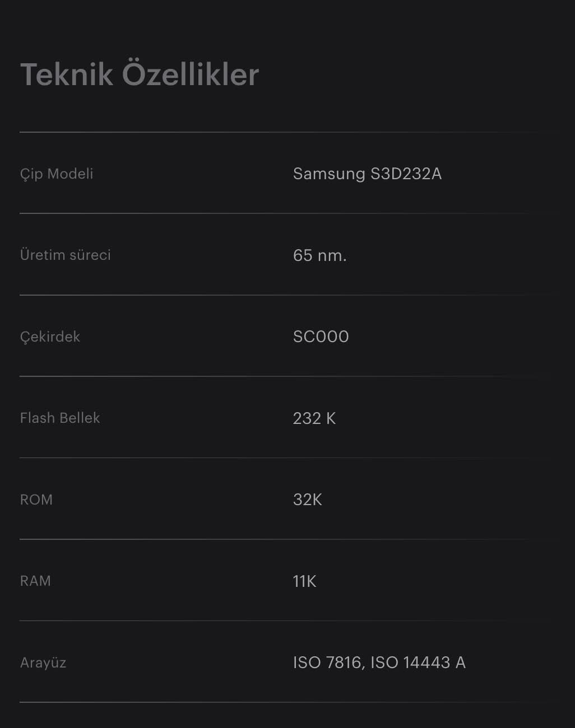Select the RAM label
The width and height of the screenshot is (575, 728).
click(x=35, y=581)
